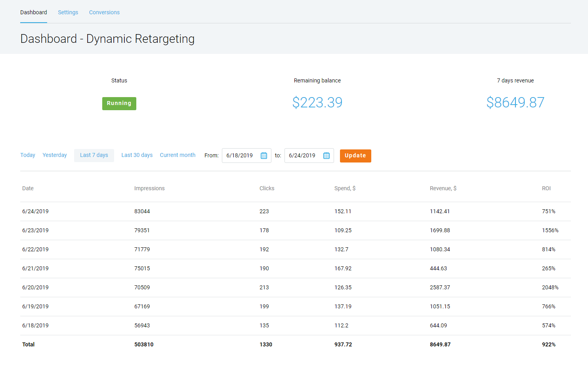The image size is (588, 367).
Task: Open the 6/20/2019 date details
Action: pos(35,287)
